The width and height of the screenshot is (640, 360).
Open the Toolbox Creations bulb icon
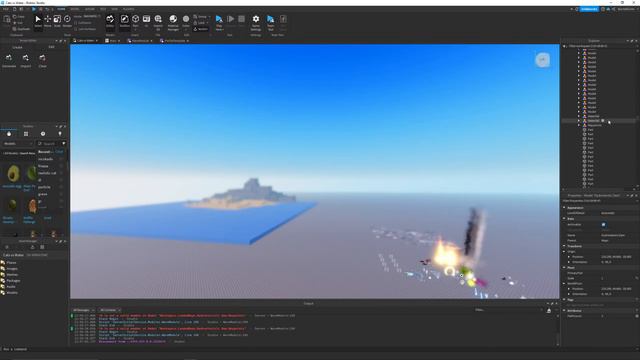(60, 134)
